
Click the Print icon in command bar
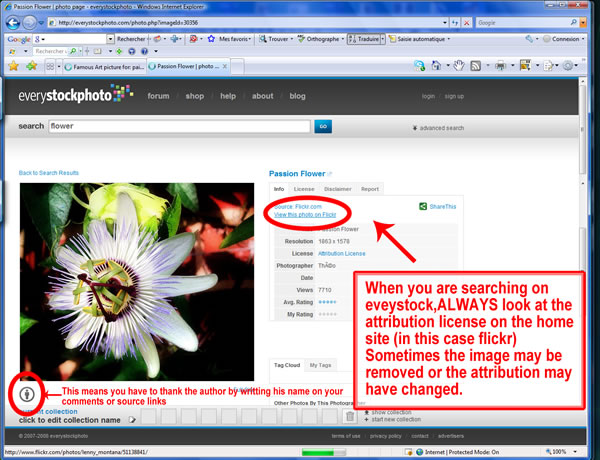(501, 66)
